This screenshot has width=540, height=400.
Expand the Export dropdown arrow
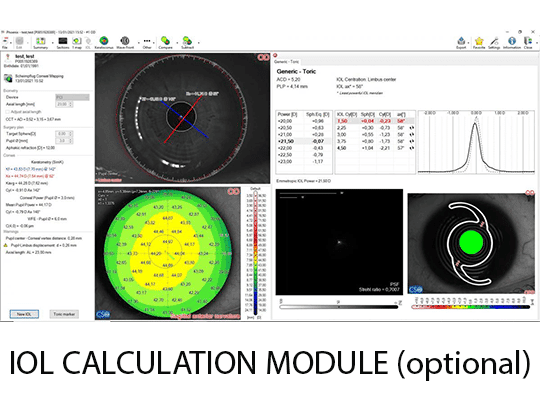468,43
